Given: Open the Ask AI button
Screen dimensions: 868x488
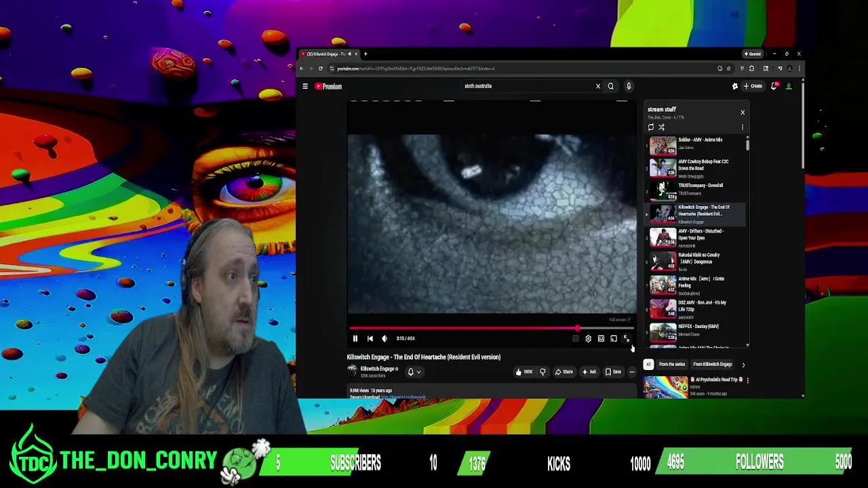Looking at the screenshot, I should [589, 371].
